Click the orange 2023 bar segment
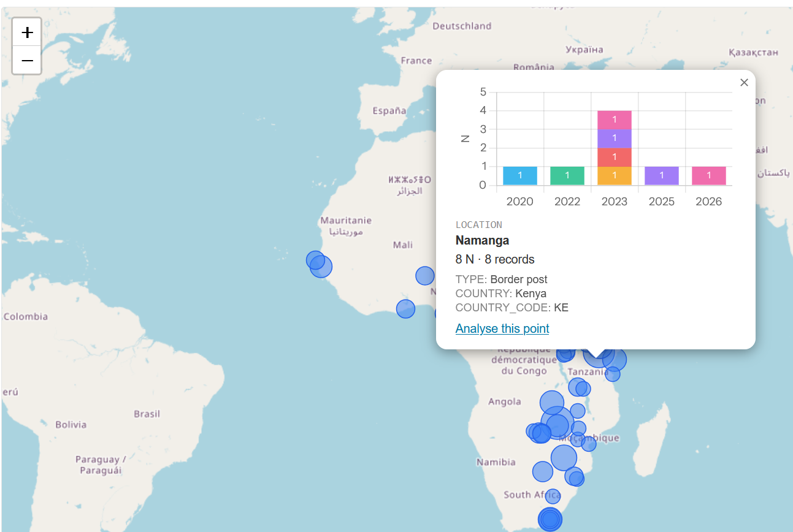This screenshot has height=532, width=793. click(615, 176)
